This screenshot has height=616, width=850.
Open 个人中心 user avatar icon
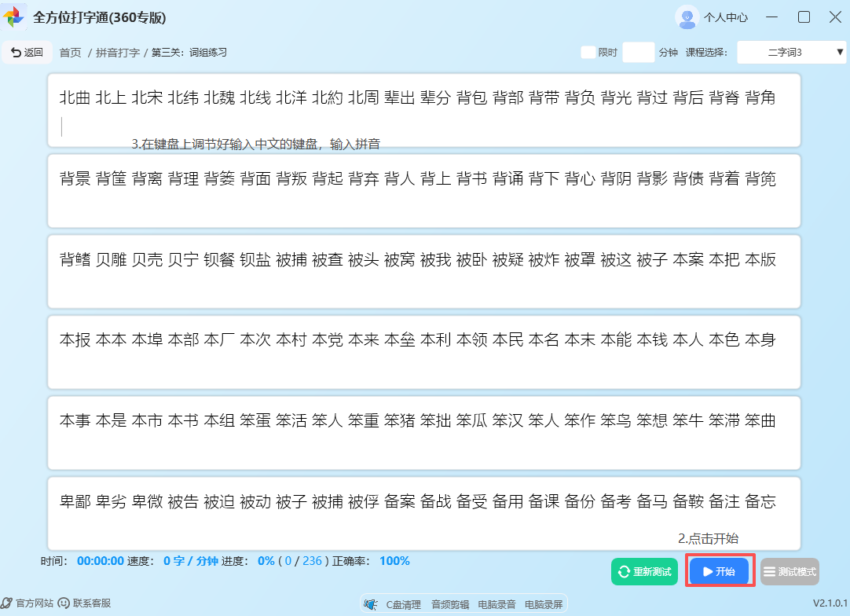coord(687,17)
